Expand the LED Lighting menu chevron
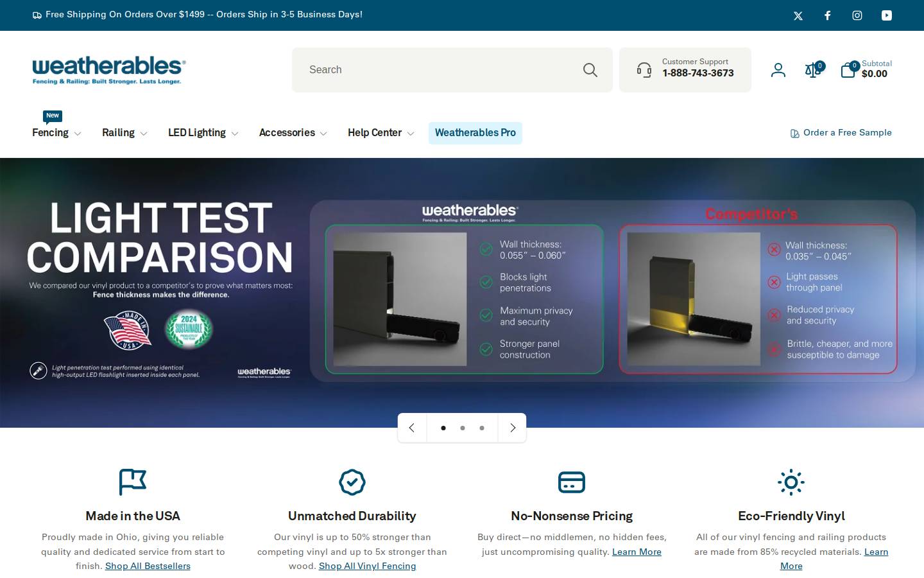 [x=235, y=134]
